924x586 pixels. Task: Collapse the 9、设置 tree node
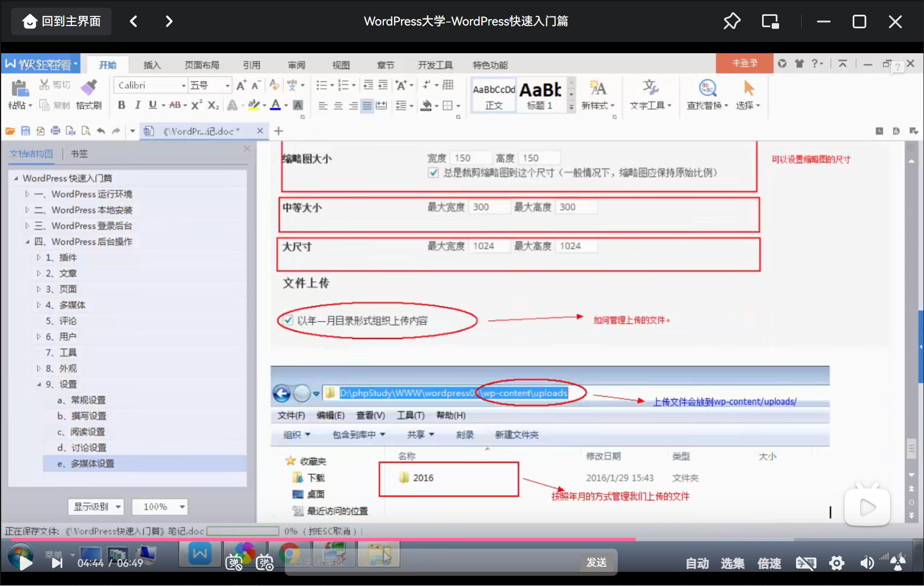click(x=38, y=384)
